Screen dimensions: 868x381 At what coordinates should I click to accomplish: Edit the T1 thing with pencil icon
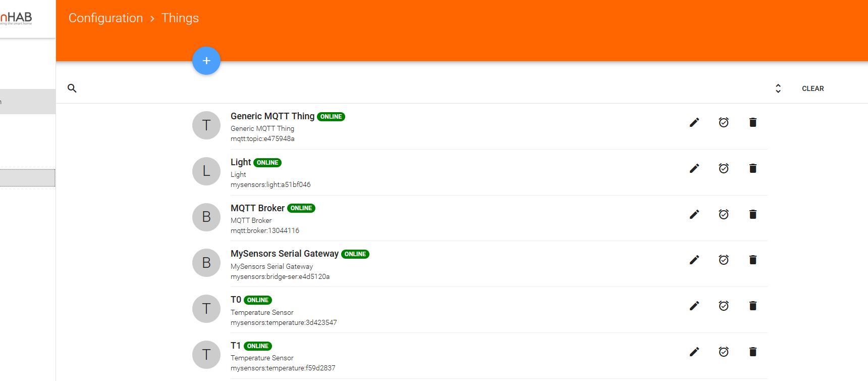pyautogui.click(x=694, y=352)
